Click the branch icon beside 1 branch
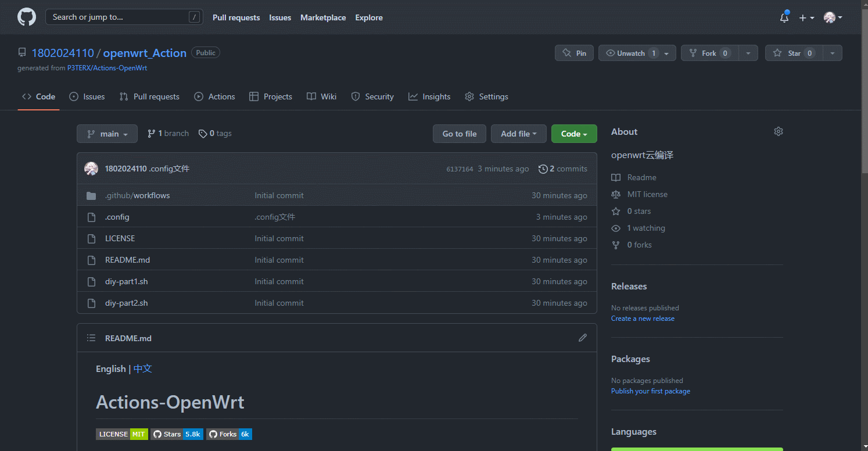 [152, 134]
